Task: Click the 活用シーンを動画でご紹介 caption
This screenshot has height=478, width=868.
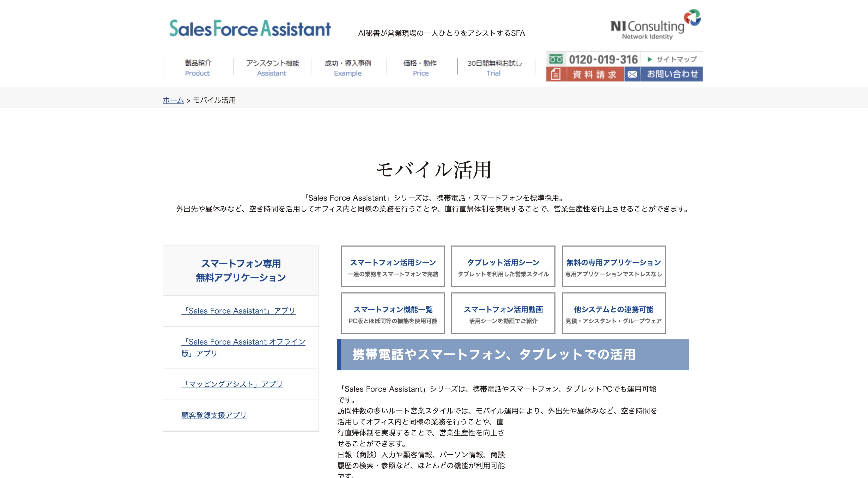Action: (x=503, y=321)
